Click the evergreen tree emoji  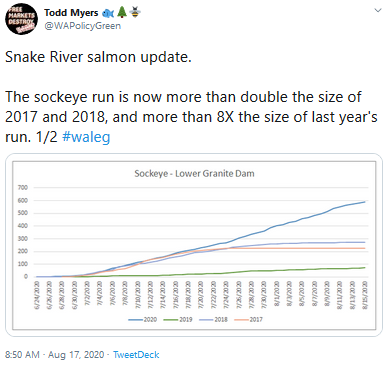(122, 12)
